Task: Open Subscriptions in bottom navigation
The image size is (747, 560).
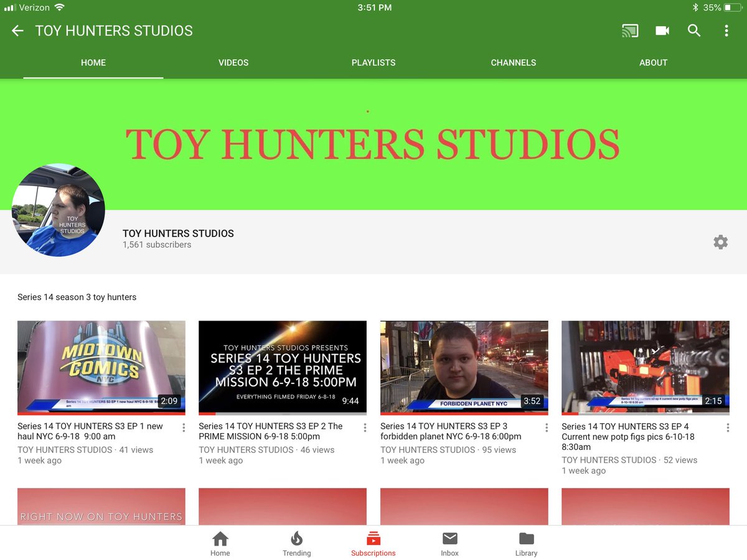Action: tap(374, 543)
